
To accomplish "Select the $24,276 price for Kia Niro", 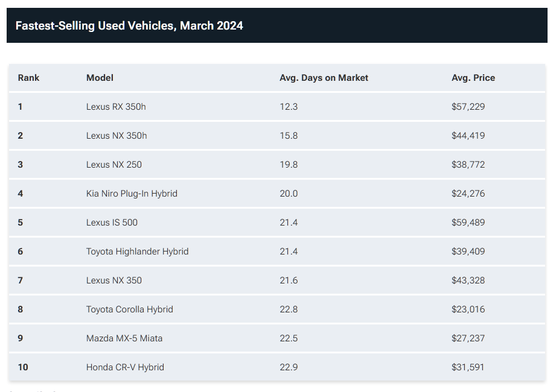I will click(x=468, y=194).
